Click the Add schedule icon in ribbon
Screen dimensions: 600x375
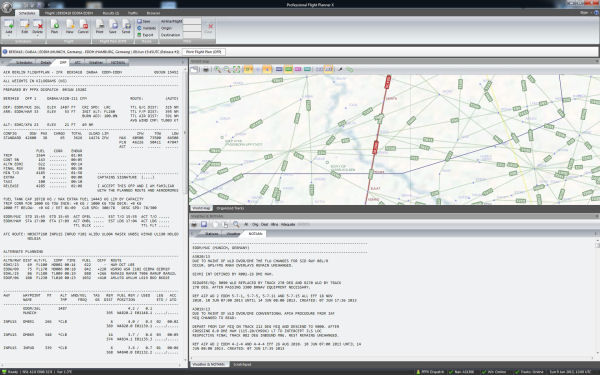tap(8, 27)
